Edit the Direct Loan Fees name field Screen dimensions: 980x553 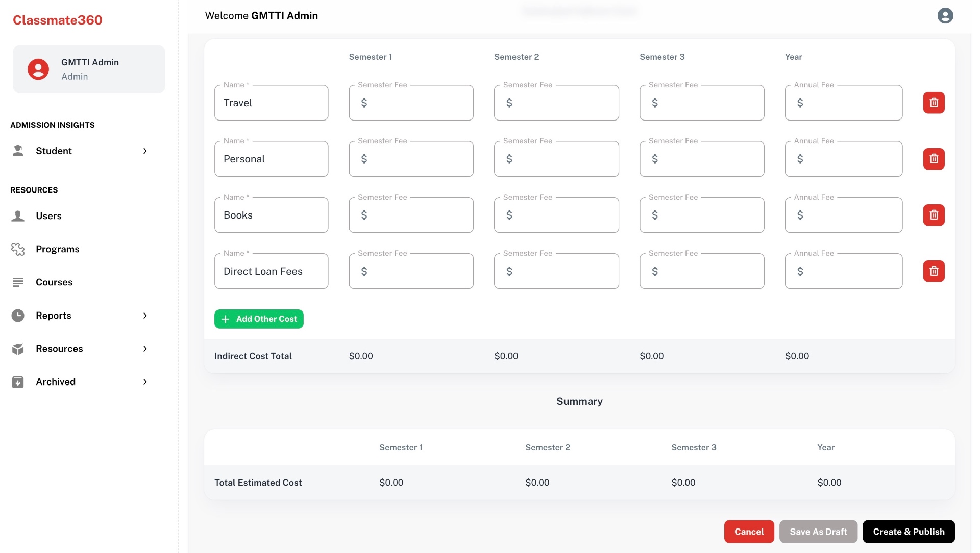click(271, 271)
